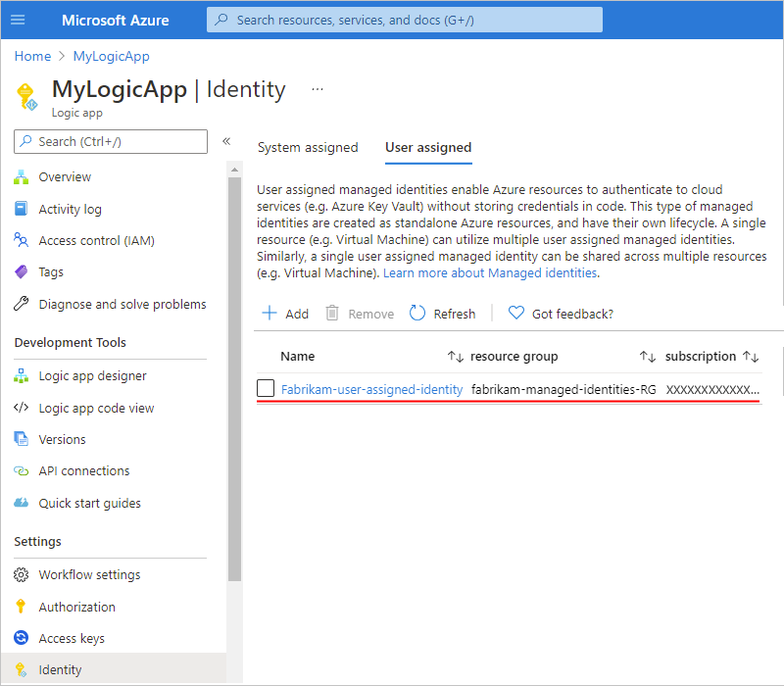784x686 pixels.
Task: Open Logic app designer
Action: coord(92,376)
